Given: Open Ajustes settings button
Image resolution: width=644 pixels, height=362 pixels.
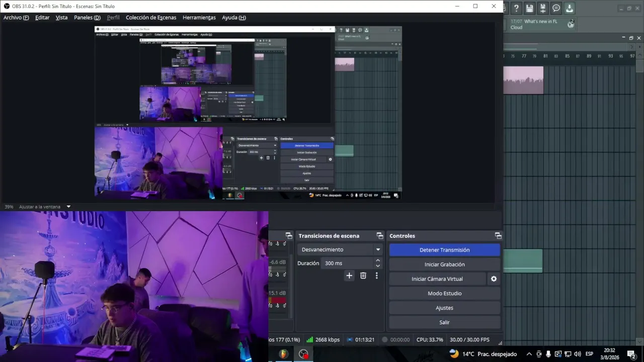Looking at the screenshot, I should pos(445,308).
